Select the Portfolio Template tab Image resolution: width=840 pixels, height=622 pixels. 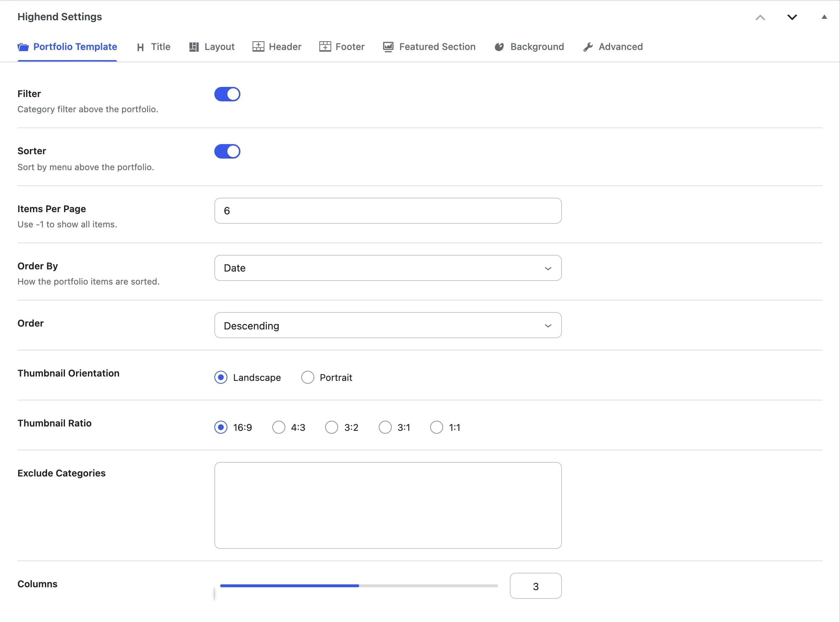click(67, 47)
